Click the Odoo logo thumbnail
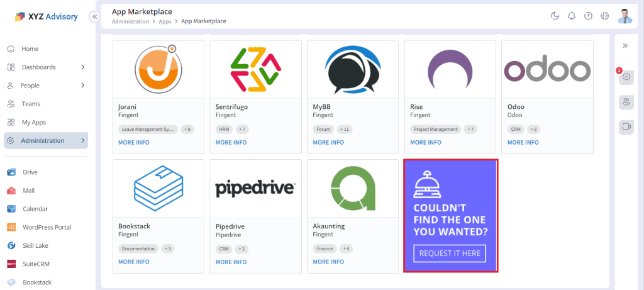This screenshot has height=290, width=644. [548, 69]
